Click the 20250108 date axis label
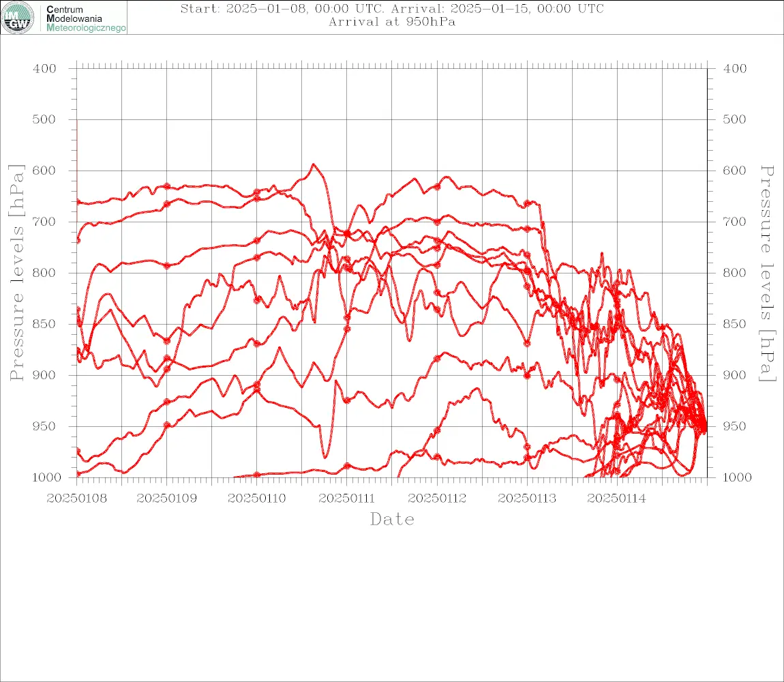 76,499
